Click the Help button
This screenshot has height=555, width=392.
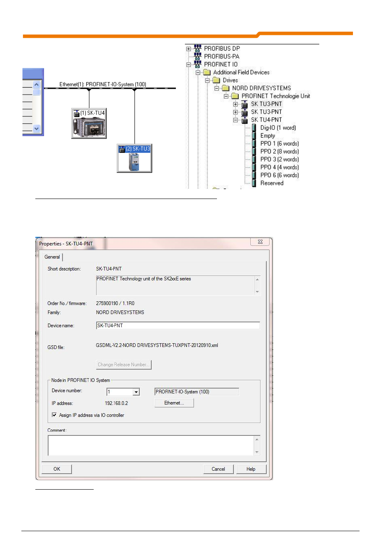[x=251, y=469]
